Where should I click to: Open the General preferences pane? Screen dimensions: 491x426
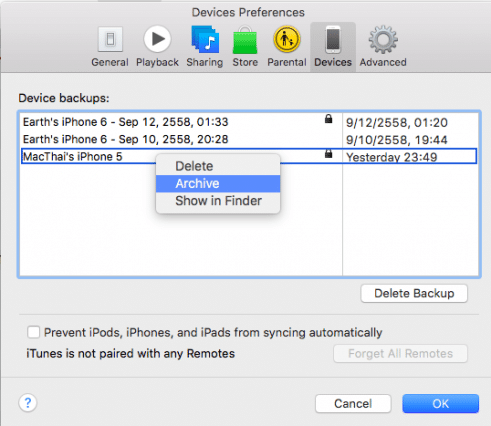tap(110, 47)
